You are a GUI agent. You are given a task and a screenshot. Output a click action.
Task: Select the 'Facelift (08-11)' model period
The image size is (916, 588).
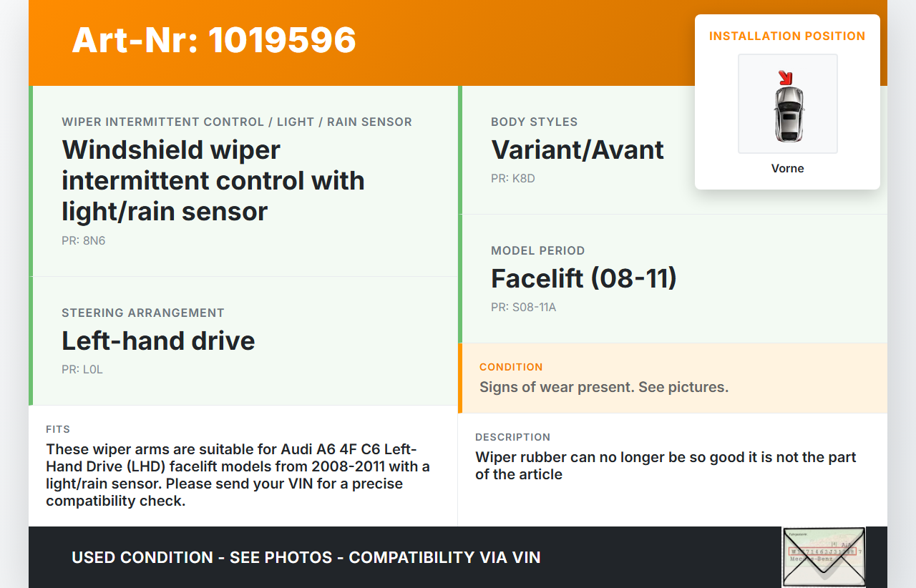pos(583,278)
